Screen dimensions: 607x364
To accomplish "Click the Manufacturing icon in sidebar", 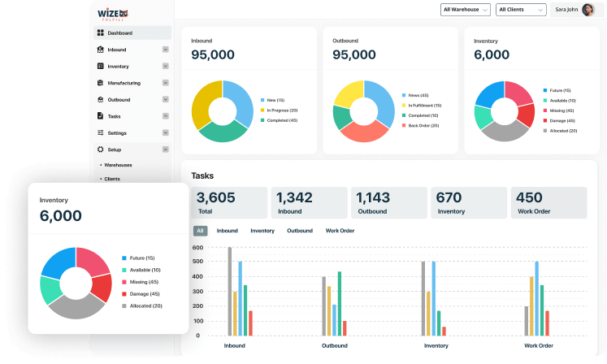I will click(x=101, y=83).
